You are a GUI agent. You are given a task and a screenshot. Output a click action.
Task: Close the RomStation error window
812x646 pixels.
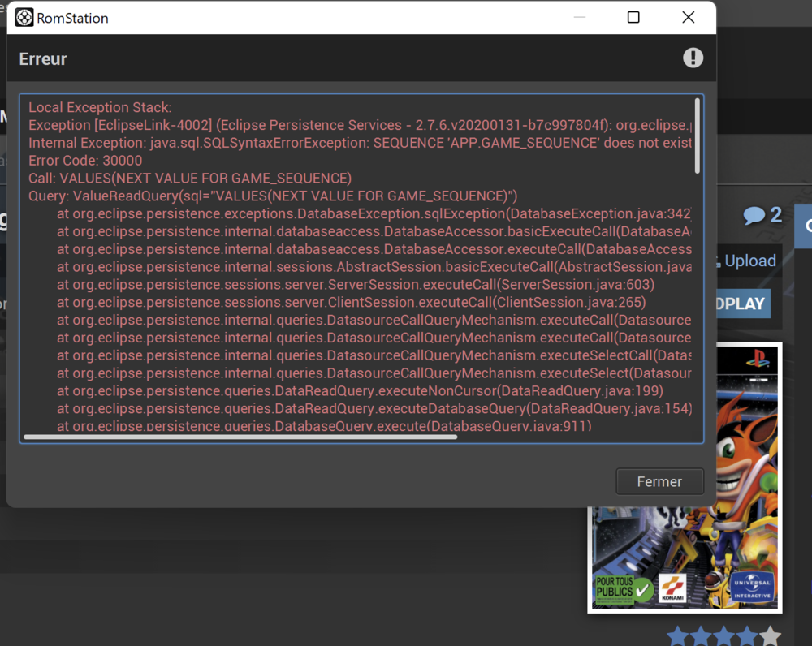(x=689, y=18)
